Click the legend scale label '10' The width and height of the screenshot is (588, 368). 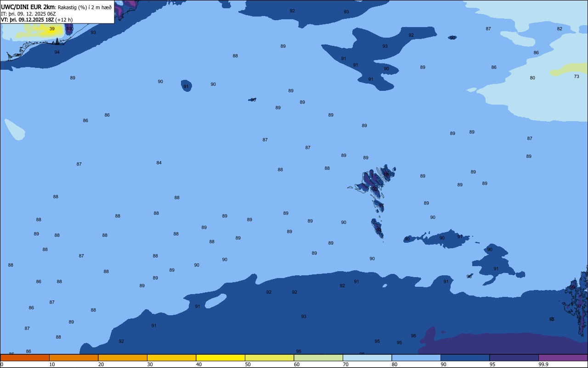[x=52, y=364]
